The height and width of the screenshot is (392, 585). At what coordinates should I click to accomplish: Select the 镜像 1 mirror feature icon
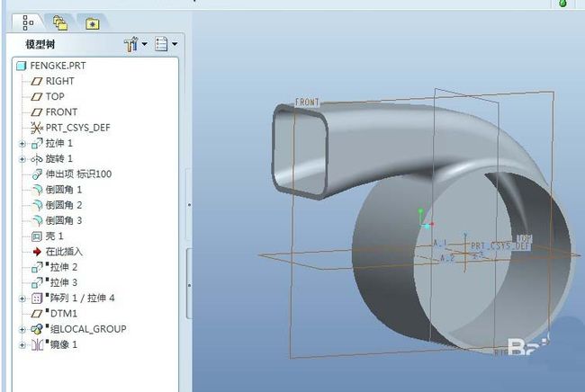tap(37, 344)
